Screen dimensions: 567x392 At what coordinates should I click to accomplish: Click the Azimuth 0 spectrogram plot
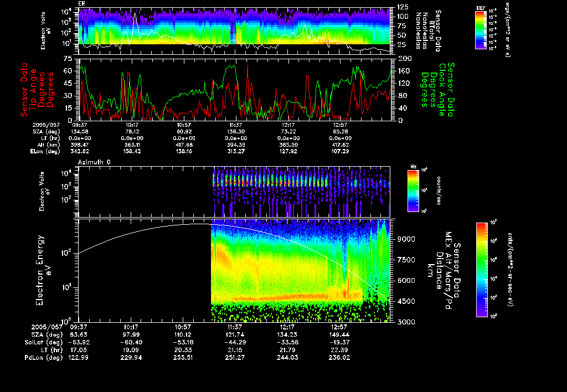[x=234, y=192]
